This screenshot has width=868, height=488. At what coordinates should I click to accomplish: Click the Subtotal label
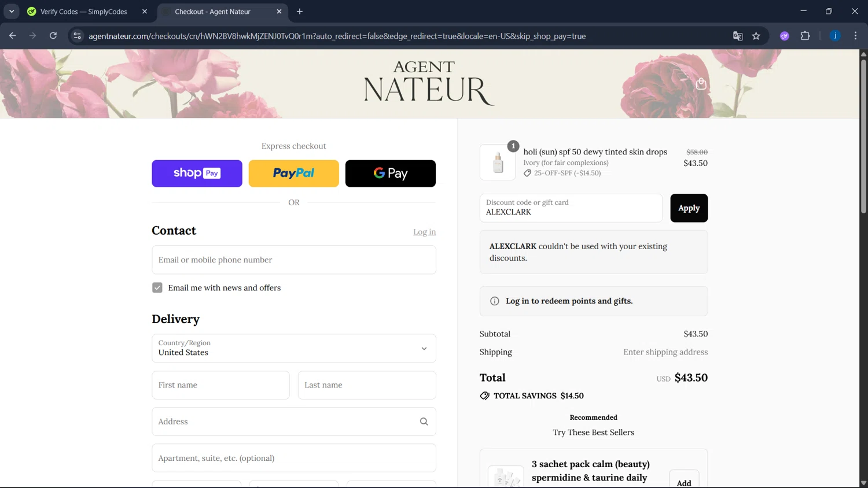tap(495, 334)
